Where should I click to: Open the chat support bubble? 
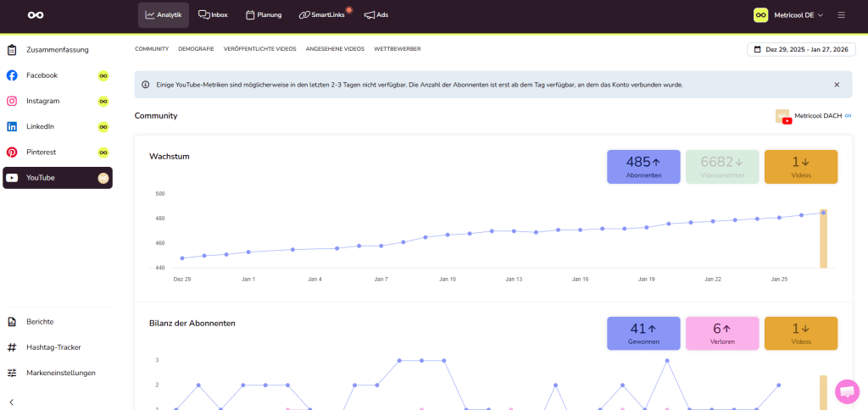click(846, 391)
